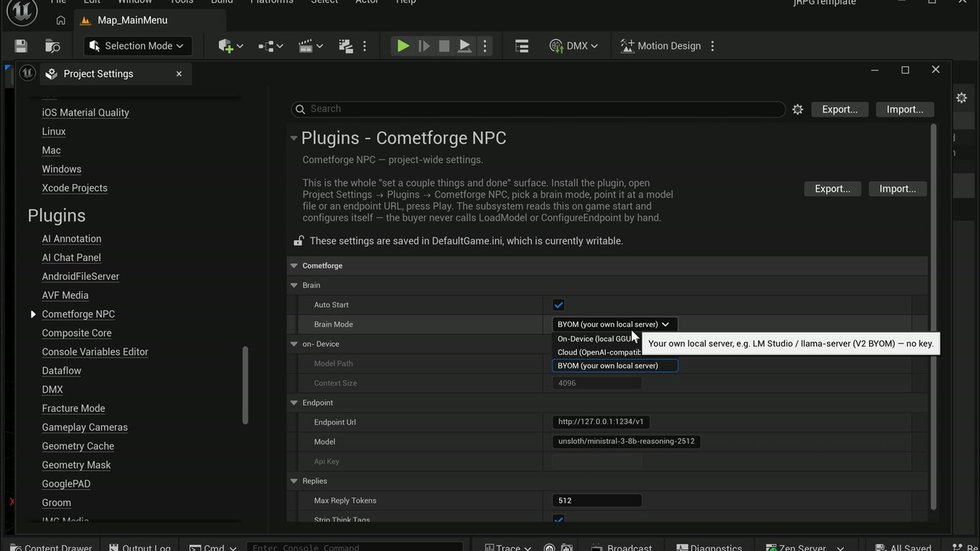Stop the play session

[x=444, y=46]
